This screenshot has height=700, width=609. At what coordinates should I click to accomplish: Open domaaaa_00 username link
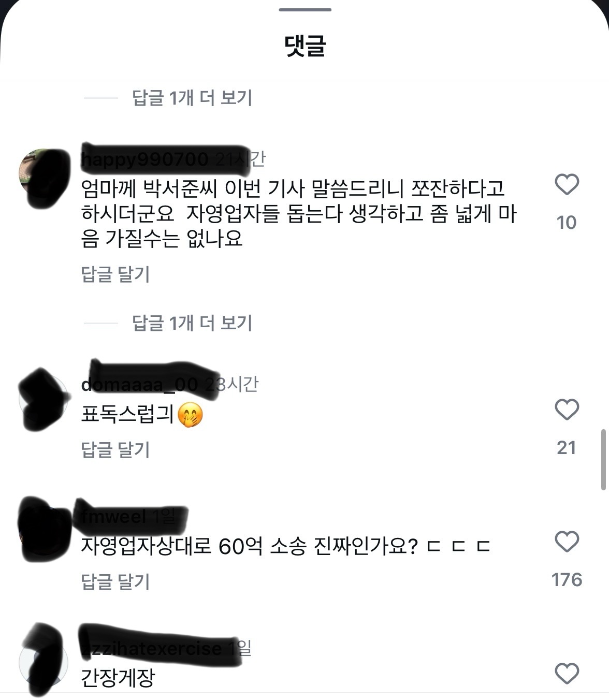140,384
